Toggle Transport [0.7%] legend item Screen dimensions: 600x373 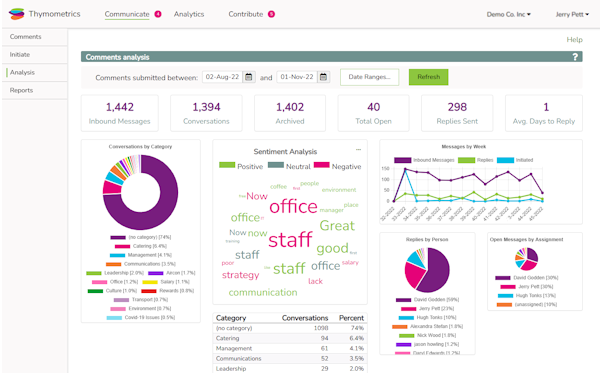click(140, 300)
